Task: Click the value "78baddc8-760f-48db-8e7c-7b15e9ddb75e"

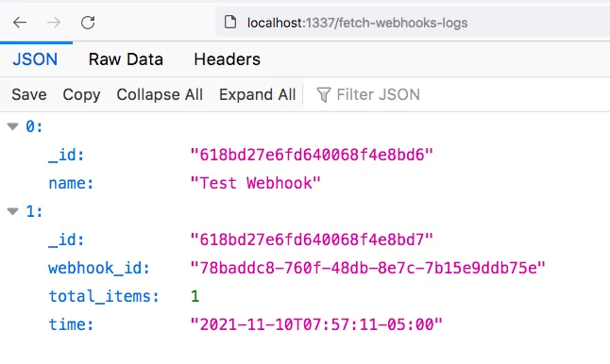Action: click(x=368, y=268)
